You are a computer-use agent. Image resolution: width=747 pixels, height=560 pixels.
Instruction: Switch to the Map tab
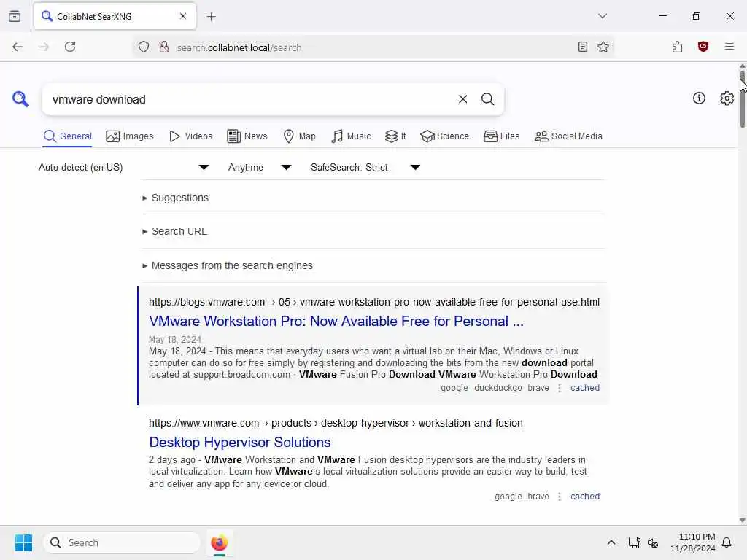(x=299, y=136)
